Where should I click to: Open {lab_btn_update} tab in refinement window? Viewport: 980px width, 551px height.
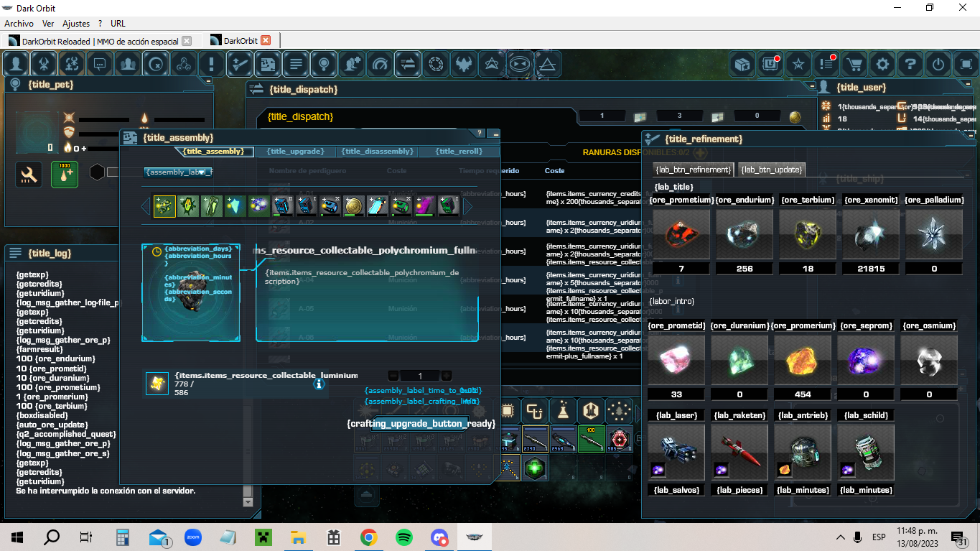click(772, 170)
